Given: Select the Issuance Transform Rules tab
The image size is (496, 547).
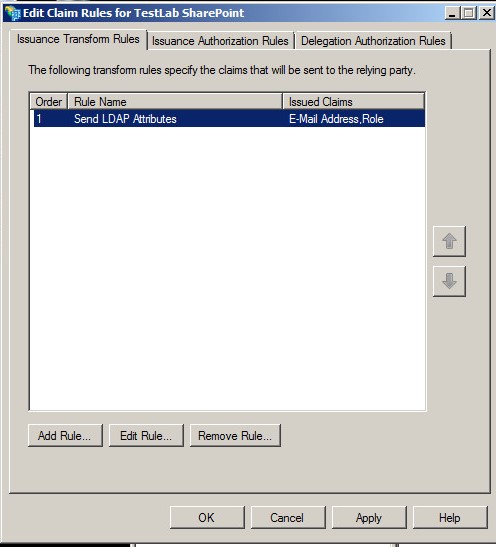Looking at the screenshot, I should click(x=78, y=39).
